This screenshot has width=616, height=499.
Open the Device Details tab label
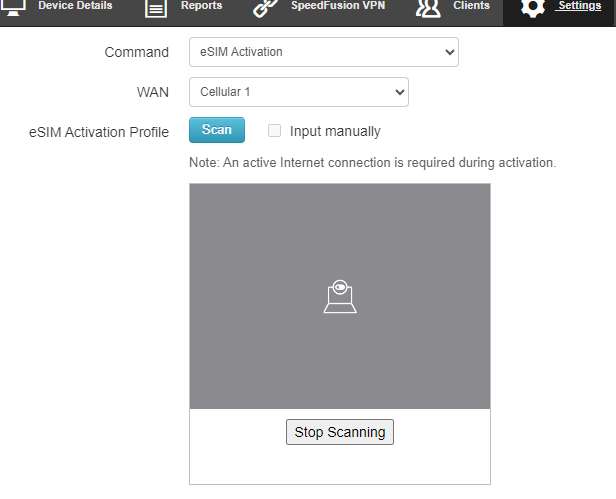click(x=75, y=6)
